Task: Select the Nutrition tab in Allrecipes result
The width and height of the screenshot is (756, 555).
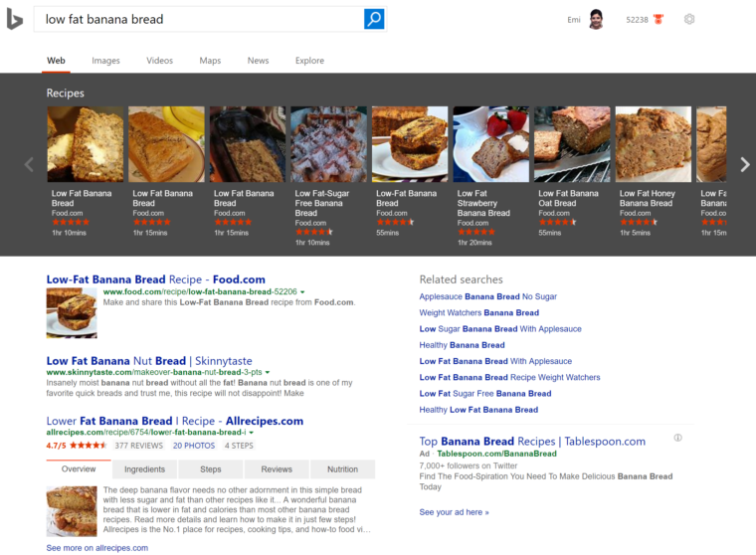Action: [343, 469]
